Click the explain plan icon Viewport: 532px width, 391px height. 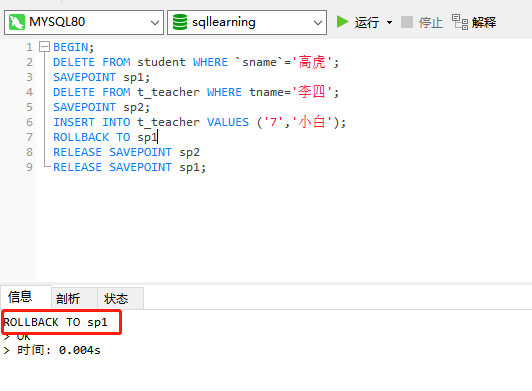(460, 22)
